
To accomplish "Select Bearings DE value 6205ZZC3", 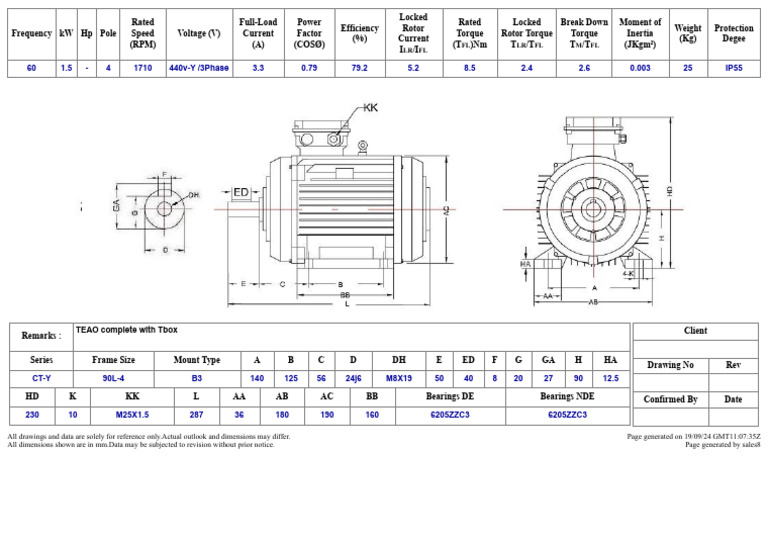I will point(450,415).
